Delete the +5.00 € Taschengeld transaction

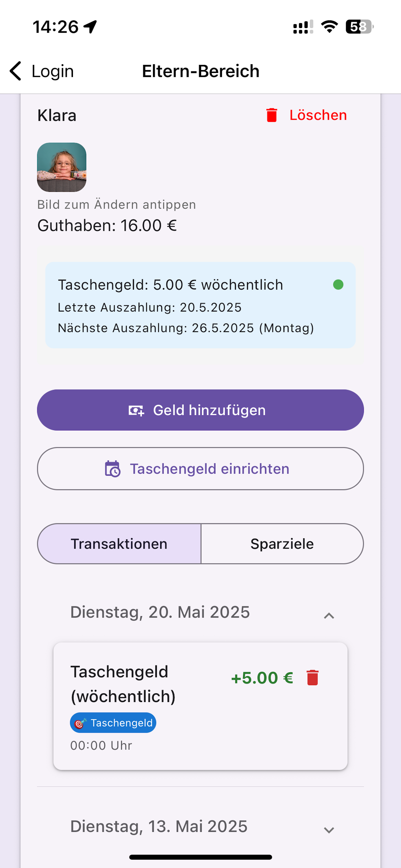click(313, 677)
